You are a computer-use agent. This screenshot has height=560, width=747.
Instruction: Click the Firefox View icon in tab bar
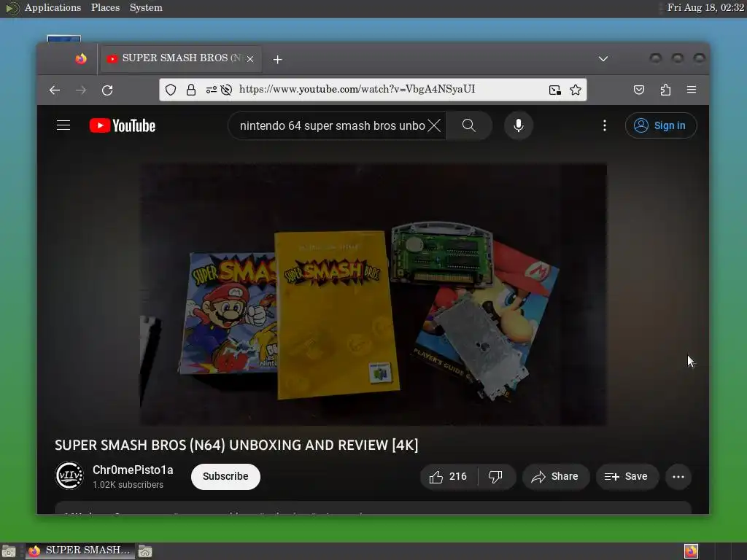[x=81, y=58]
